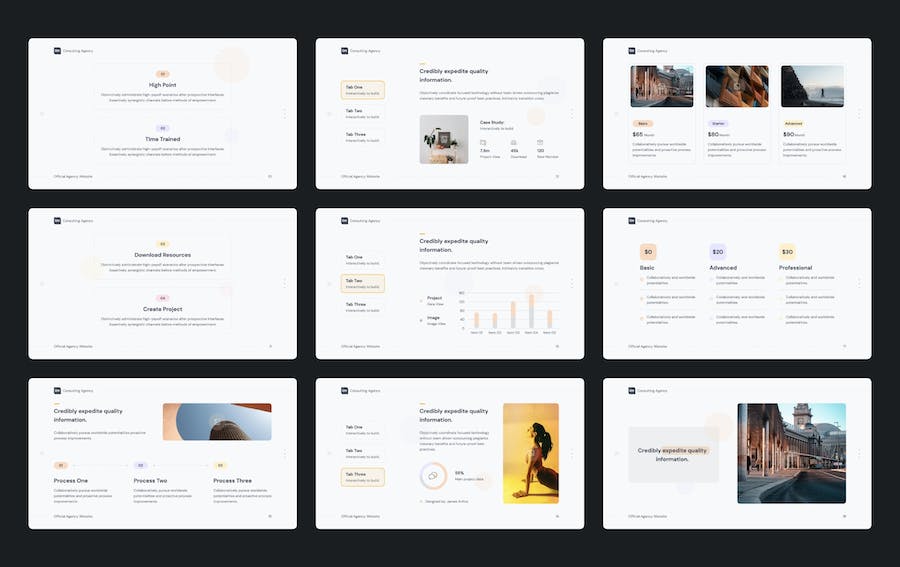This screenshot has height=567, width=900.
Task: Click the 03 step badge above Process Three
Action: coord(220,465)
